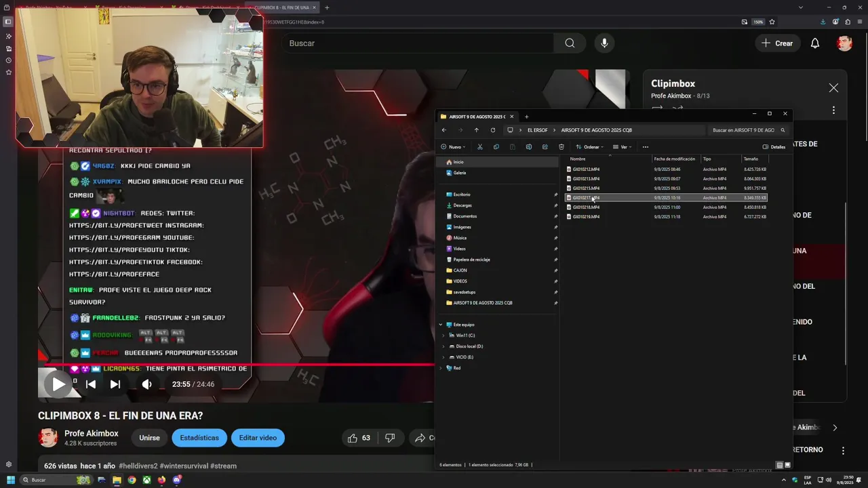Sort files by Tamaño column header
Image resolution: width=868 pixels, height=488 pixels.
coord(751,159)
